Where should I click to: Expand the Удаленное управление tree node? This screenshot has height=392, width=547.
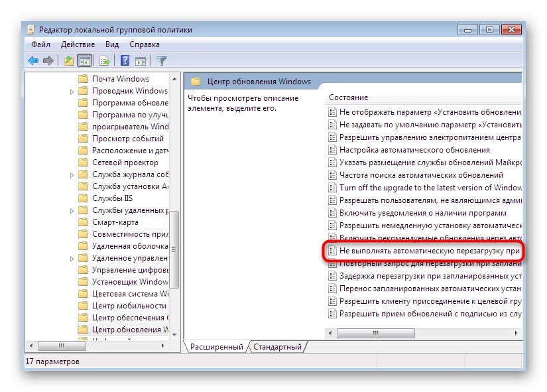72,259
